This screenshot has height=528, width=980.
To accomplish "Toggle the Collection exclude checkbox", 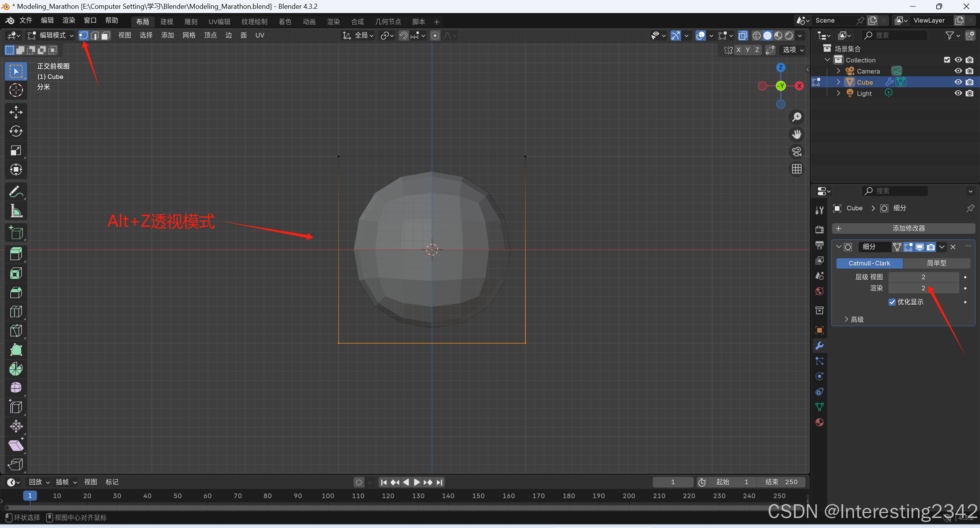I will 947,60.
